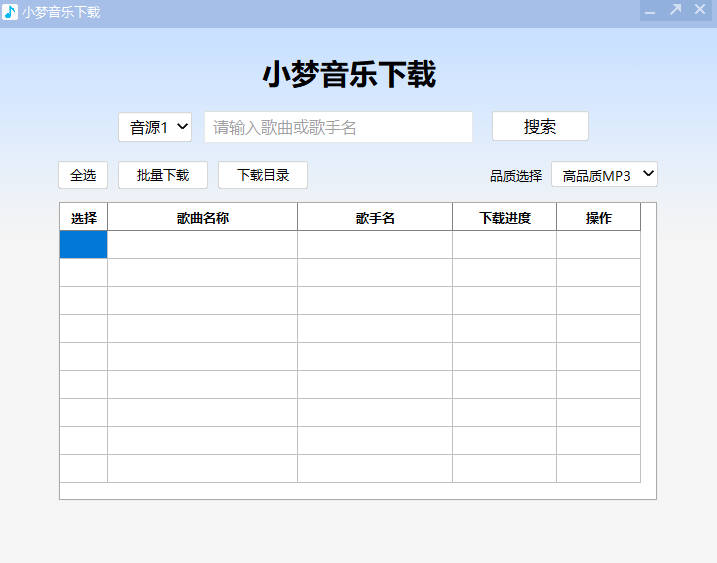Start 批量下载 batch download

pyautogui.click(x=163, y=175)
